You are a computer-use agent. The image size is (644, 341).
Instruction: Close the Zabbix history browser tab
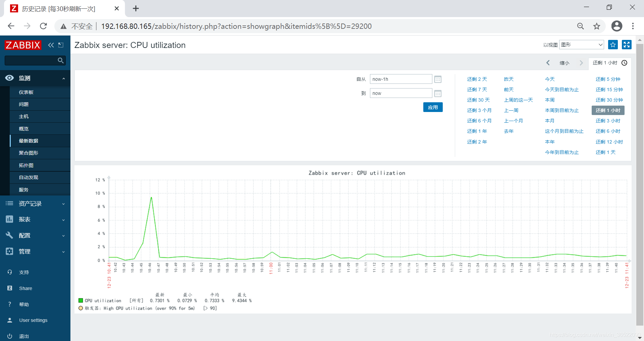[x=117, y=8]
